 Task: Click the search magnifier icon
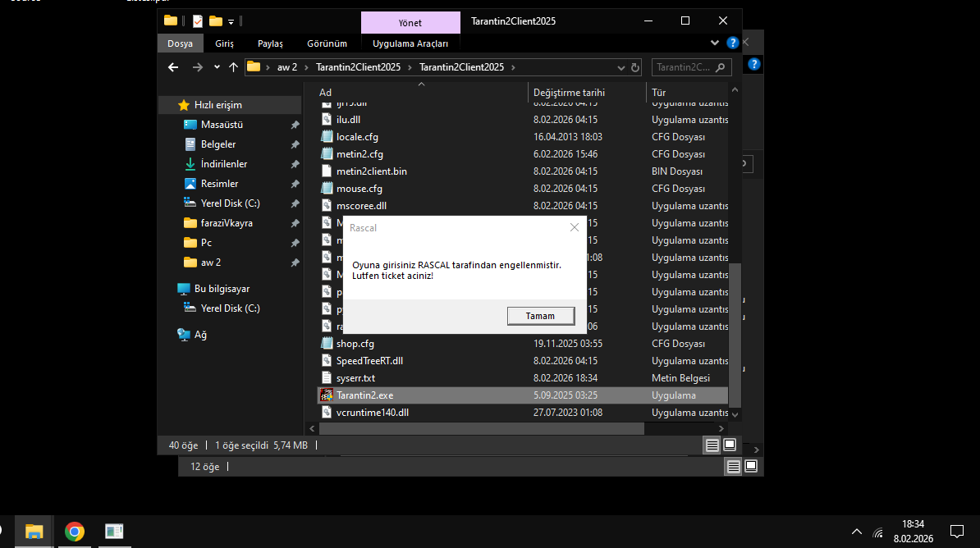[721, 67]
